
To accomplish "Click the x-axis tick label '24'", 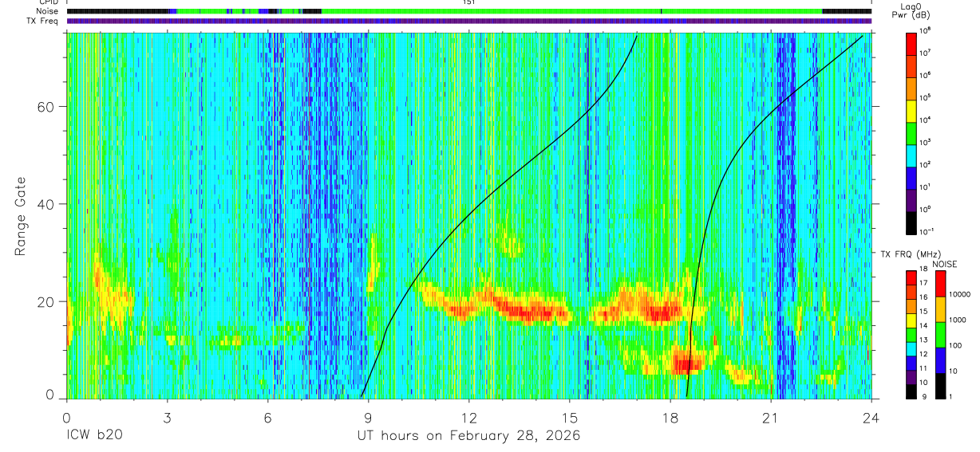I will pos(871,417).
